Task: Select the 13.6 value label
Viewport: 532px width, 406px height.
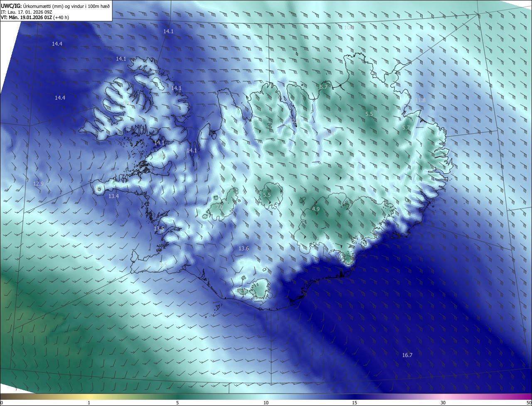Action: pyautogui.click(x=244, y=248)
